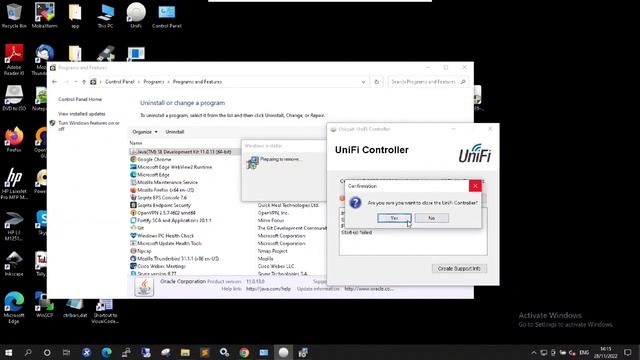Close the Confirmation dialog with red X
Screen dimensions: 640x360
pyautogui.click(x=475, y=186)
